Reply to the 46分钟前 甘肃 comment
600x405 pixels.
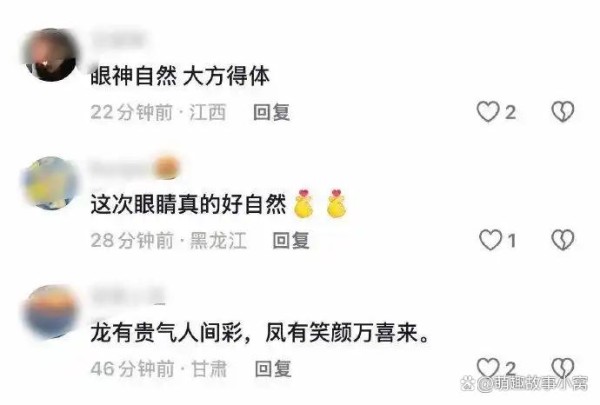[x=273, y=369]
